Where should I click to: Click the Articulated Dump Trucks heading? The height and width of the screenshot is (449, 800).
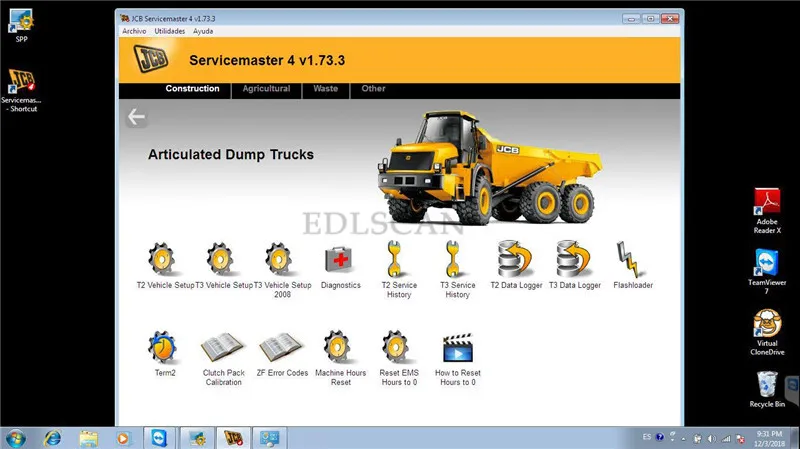(231, 155)
